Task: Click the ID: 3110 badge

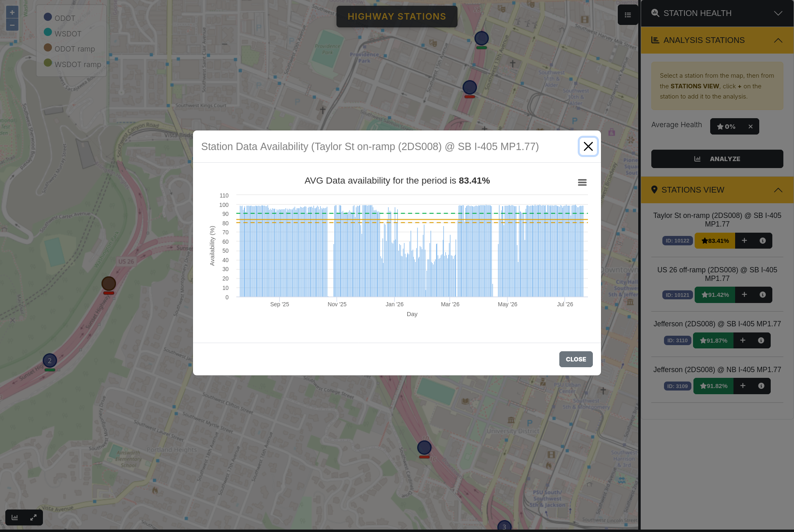Action: [x=677, y=340]
